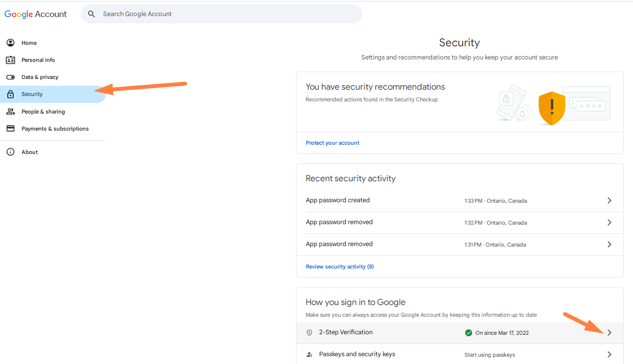Image resolution: width=633 pixels, height=364 pixels.
Task: Click the Google Account logo
Action: click(36, 14)
